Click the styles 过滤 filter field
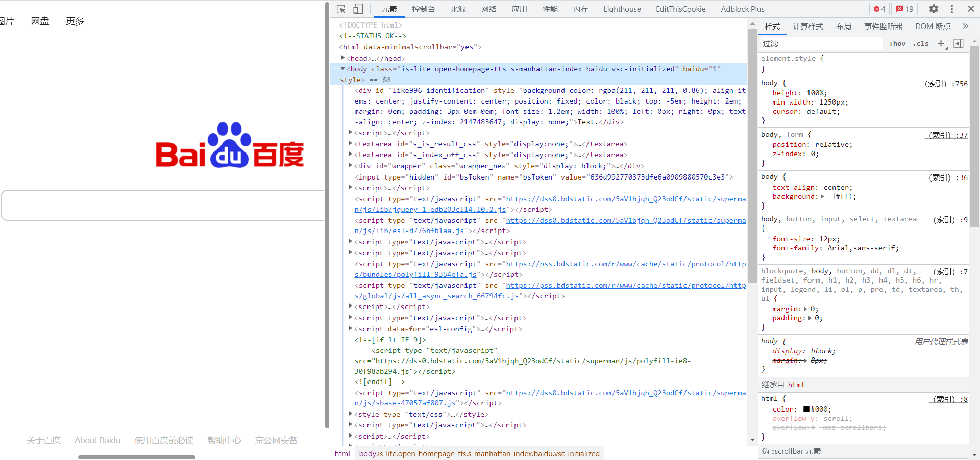This screenshot has height=460, width=980. pos(821,43)
